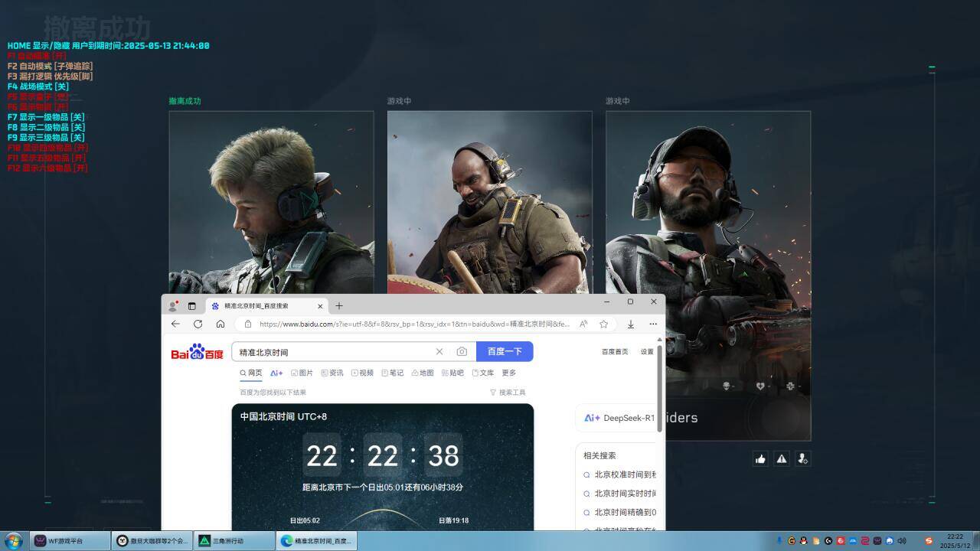Switch to WF游戏平台 in the taskbar

69,540
